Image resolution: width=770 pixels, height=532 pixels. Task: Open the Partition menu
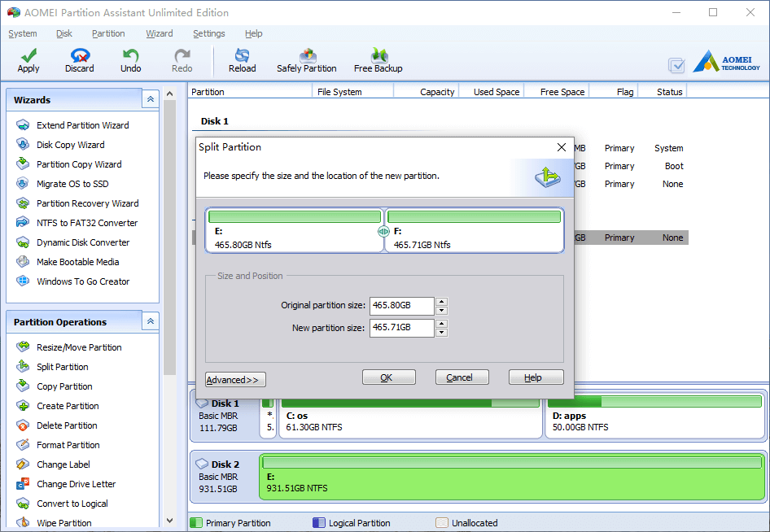point(108,33)
